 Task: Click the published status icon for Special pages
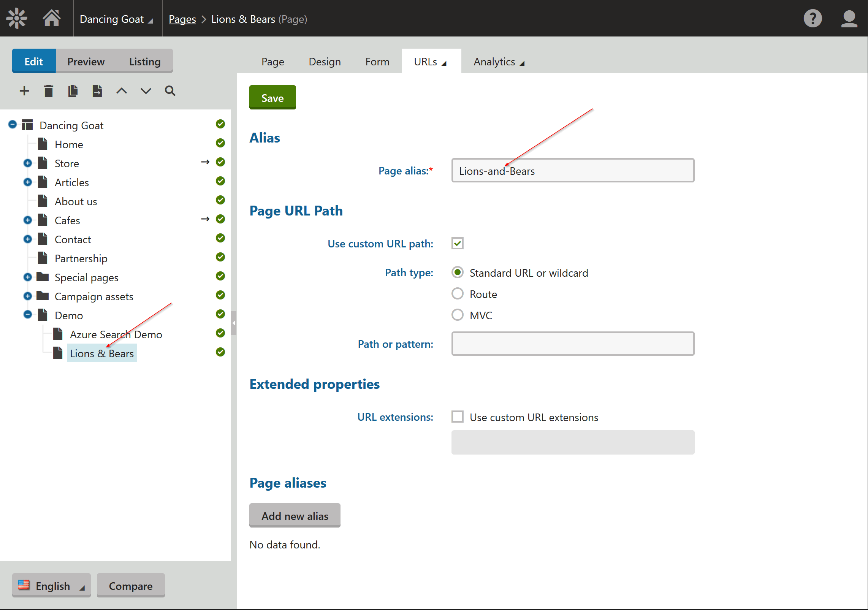tap(220, 276)
